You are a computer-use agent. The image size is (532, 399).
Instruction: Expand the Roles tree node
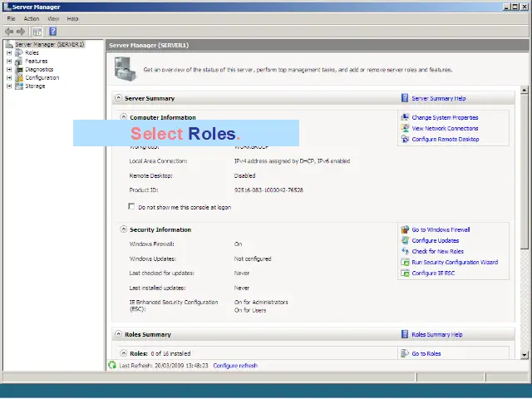9,53
